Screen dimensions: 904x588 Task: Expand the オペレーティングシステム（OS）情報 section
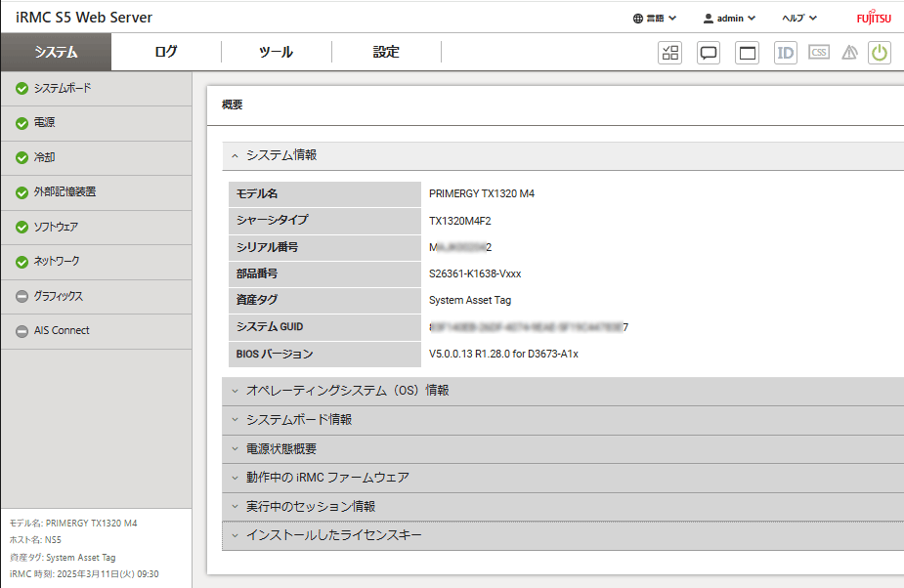563,391
